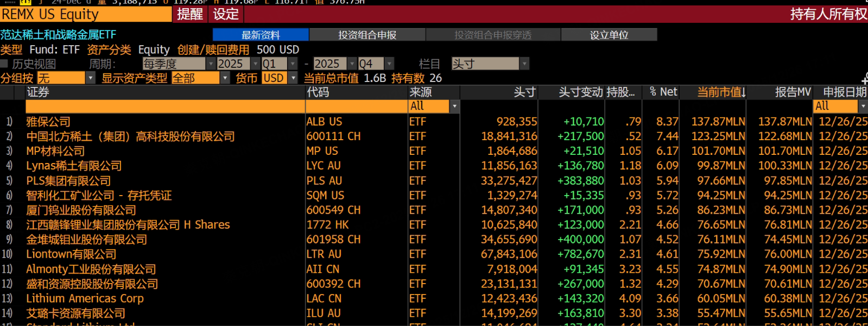Change the 货币 USD dropdown
The image size is (868, 326).
click(x=280, y=78)
